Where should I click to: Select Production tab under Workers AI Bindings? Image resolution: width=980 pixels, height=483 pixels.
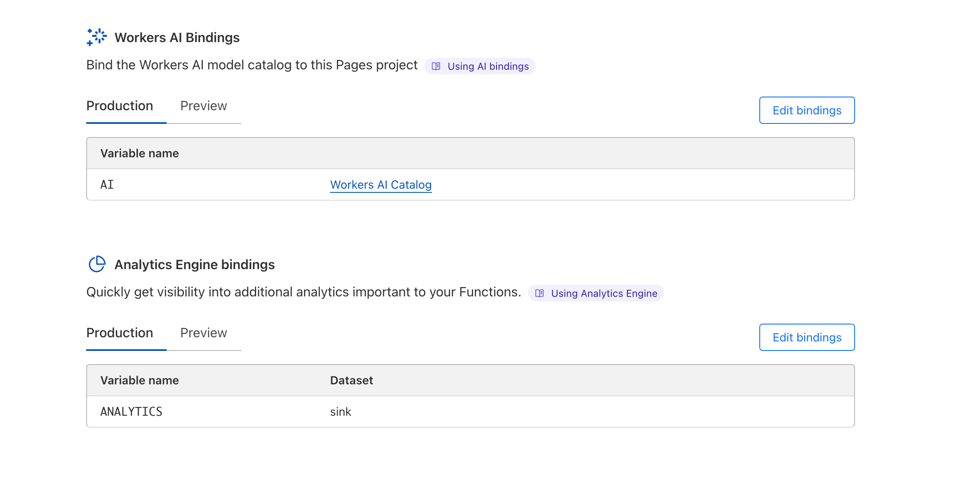(x=120, y=106)
